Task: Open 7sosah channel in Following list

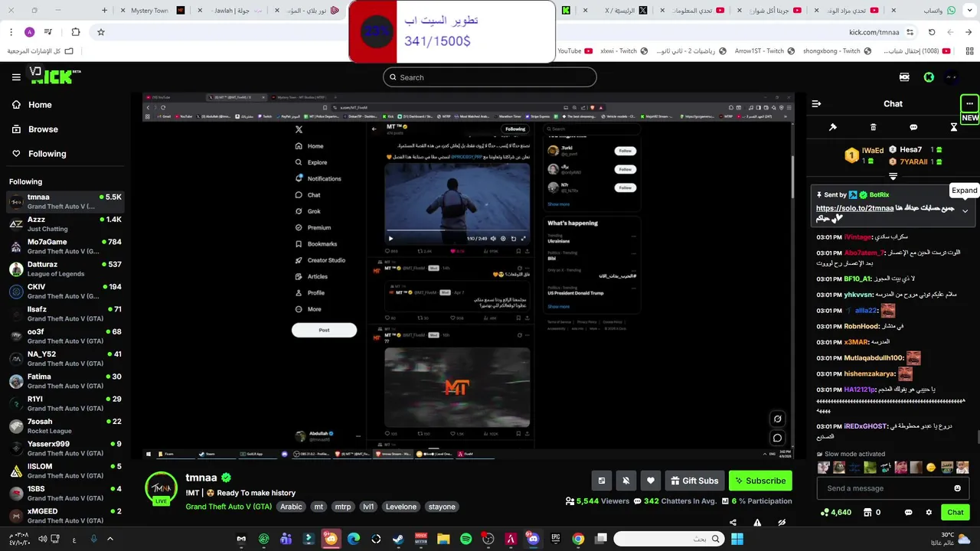Action: click(x=66, y=426)
